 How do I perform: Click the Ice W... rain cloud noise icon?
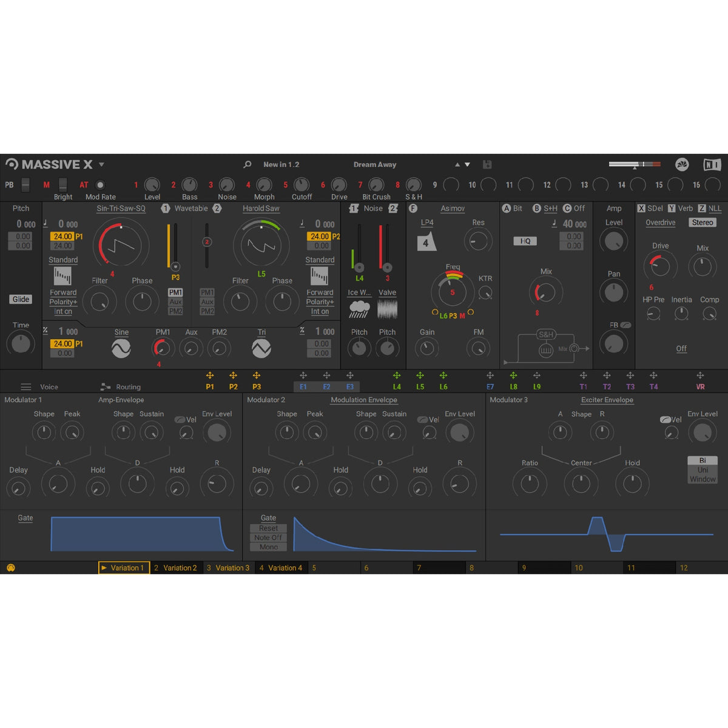coord(359,309)
